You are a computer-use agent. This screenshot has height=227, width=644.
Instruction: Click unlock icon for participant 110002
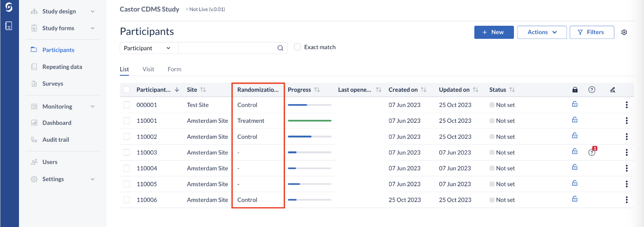(x=575, y=136)
